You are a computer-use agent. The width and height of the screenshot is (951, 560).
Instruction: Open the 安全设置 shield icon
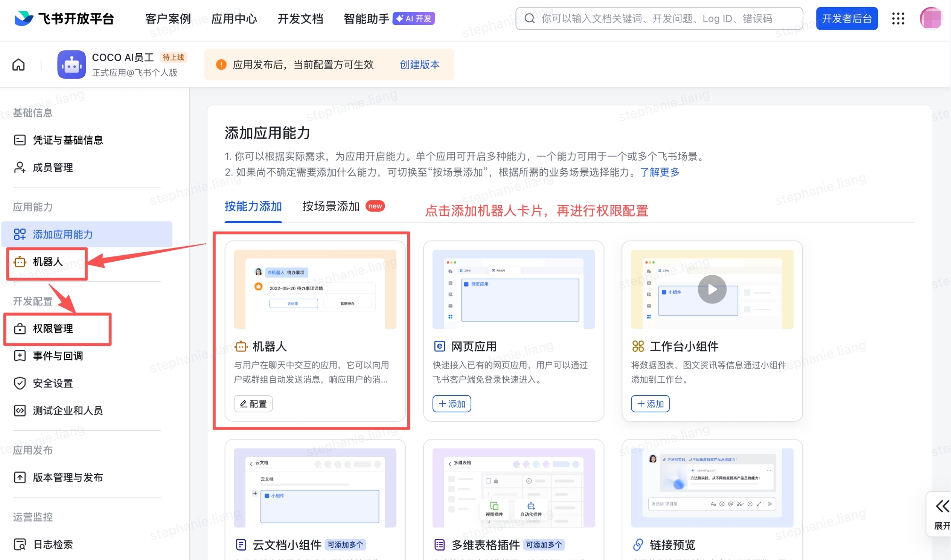[x=20, y=384]
